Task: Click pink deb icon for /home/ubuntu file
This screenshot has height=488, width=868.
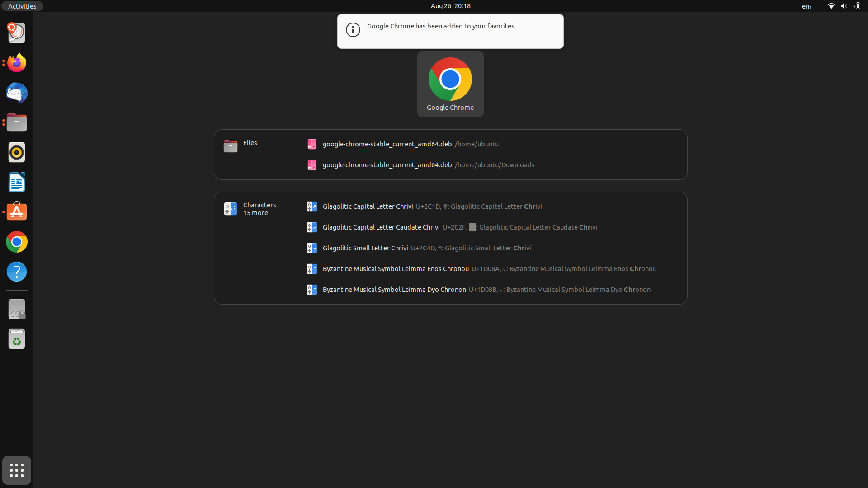Action: [x=312, y=144]
